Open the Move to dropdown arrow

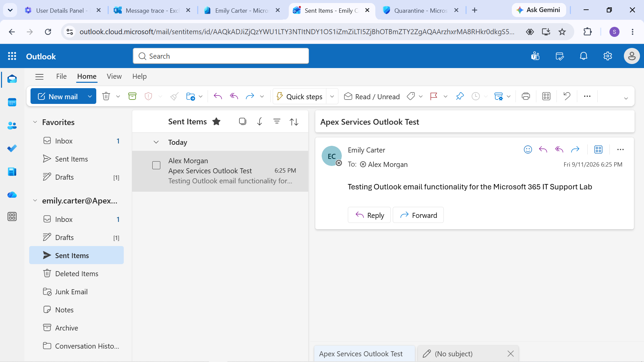point(201,97)
